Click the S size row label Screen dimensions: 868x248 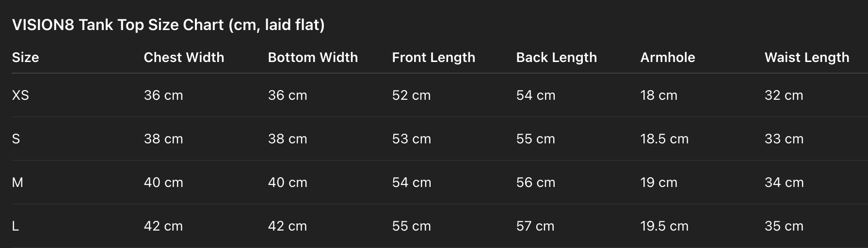pyautogui.click(x=16, y=139)
